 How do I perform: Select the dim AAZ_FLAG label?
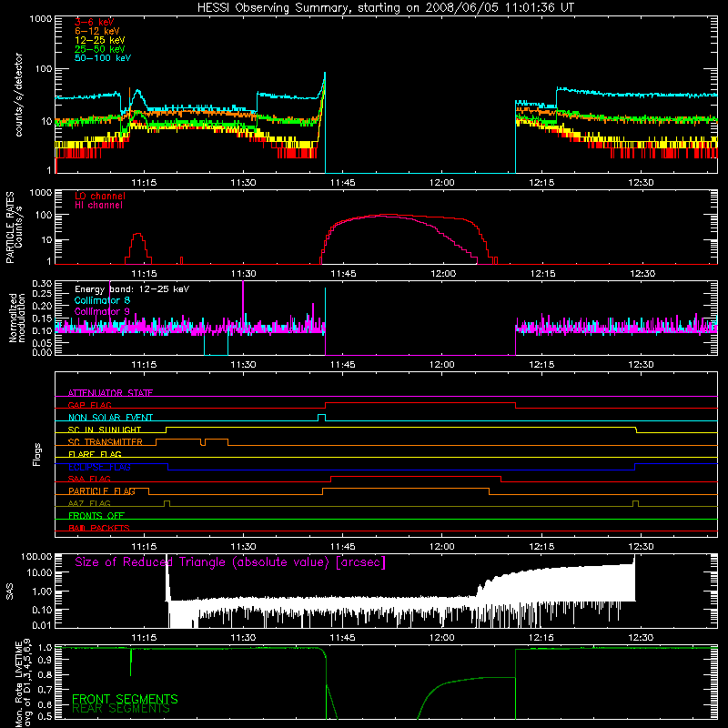coord(89,503)
